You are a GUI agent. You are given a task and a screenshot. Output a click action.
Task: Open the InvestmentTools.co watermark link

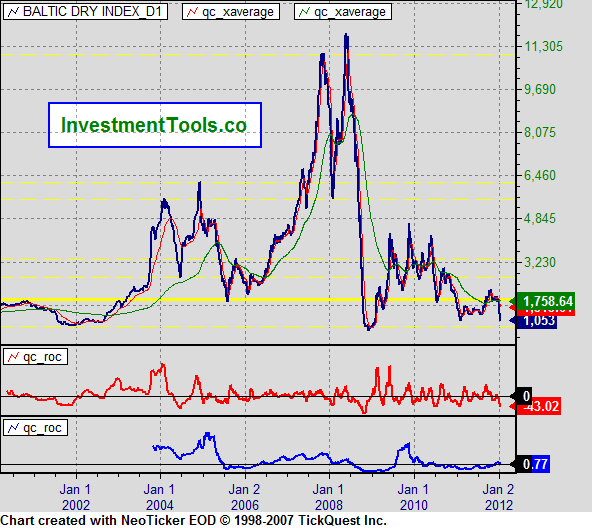(x=154, y=125)
